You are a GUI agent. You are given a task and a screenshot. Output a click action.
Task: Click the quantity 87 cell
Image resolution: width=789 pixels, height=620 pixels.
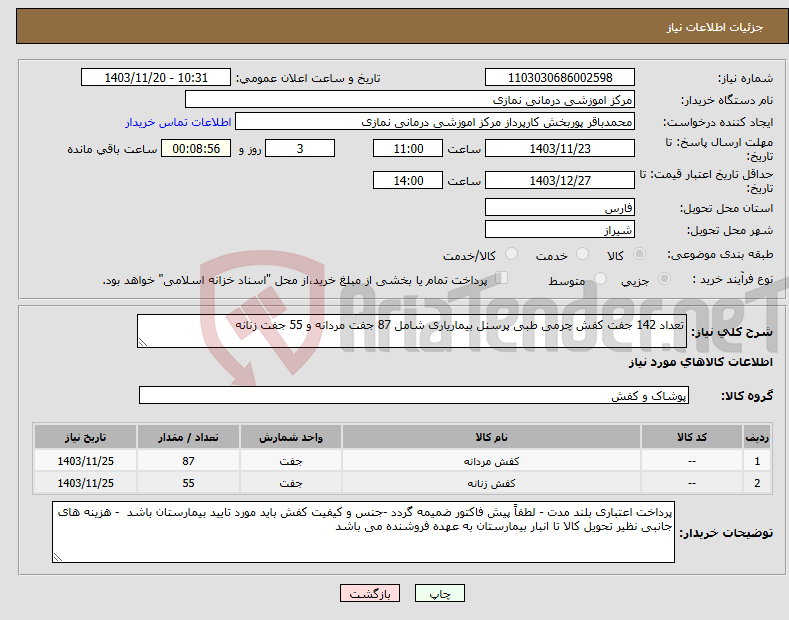click(188, 460)
